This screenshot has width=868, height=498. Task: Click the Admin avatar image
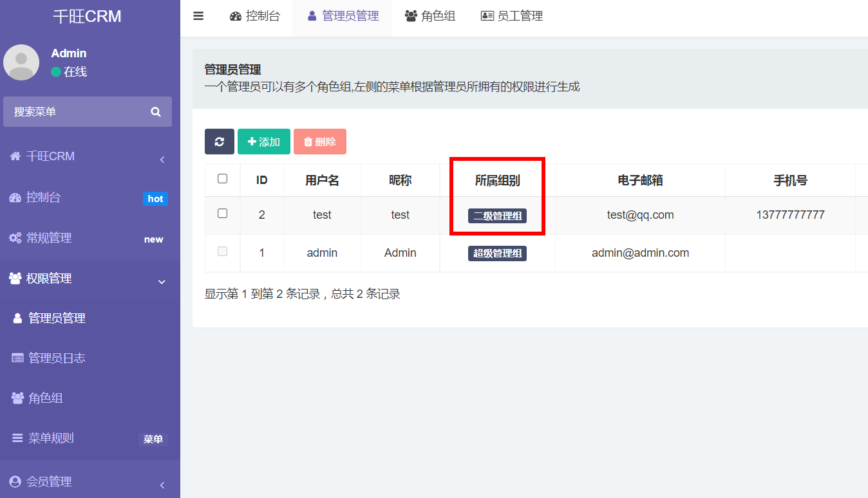pyautogui.click(x=21, y=62)
